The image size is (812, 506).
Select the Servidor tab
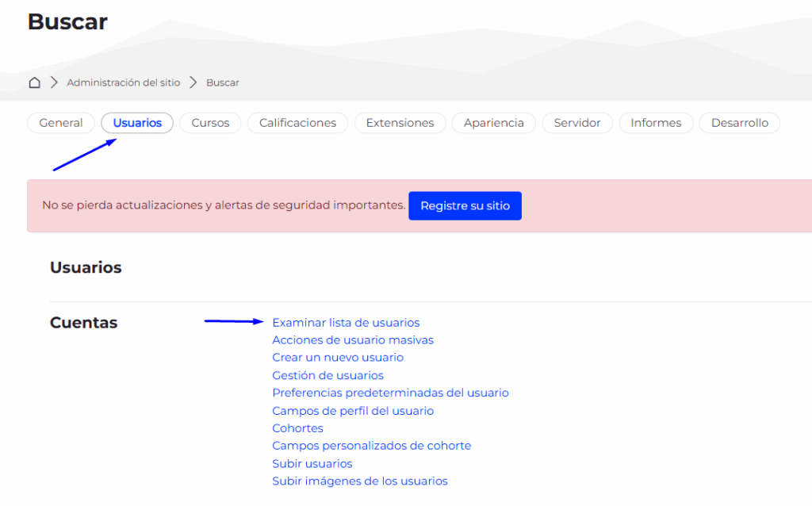(x=577, y=123)
